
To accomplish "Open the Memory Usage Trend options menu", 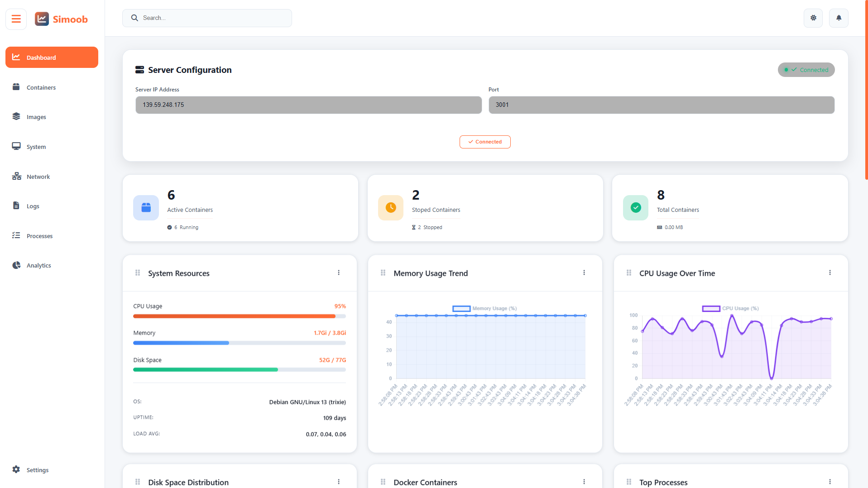I will [x=584, y=273].
